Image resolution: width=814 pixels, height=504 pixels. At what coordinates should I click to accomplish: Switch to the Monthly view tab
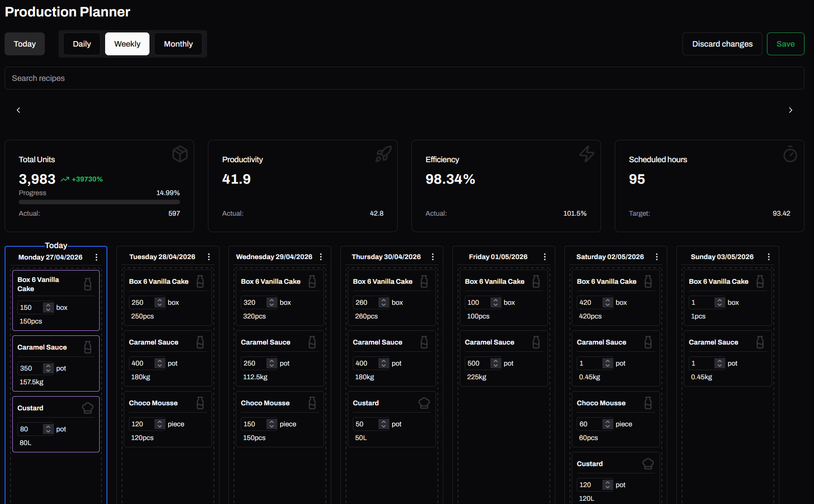click(178, 44)
